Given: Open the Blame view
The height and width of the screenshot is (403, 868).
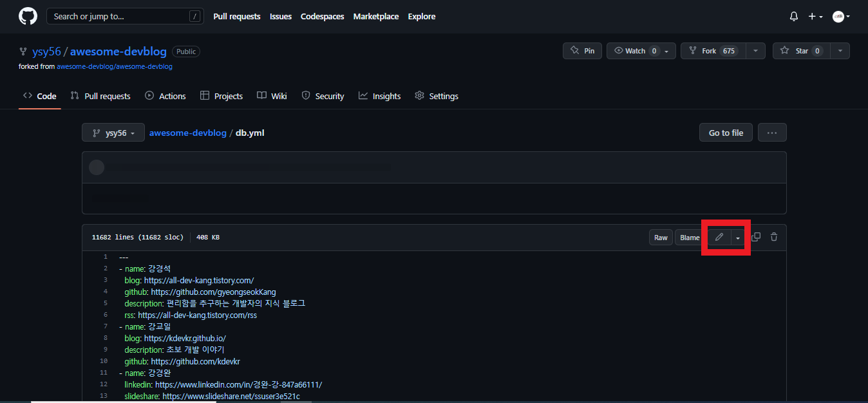Looking at the screenshot, I should [690, 237].
